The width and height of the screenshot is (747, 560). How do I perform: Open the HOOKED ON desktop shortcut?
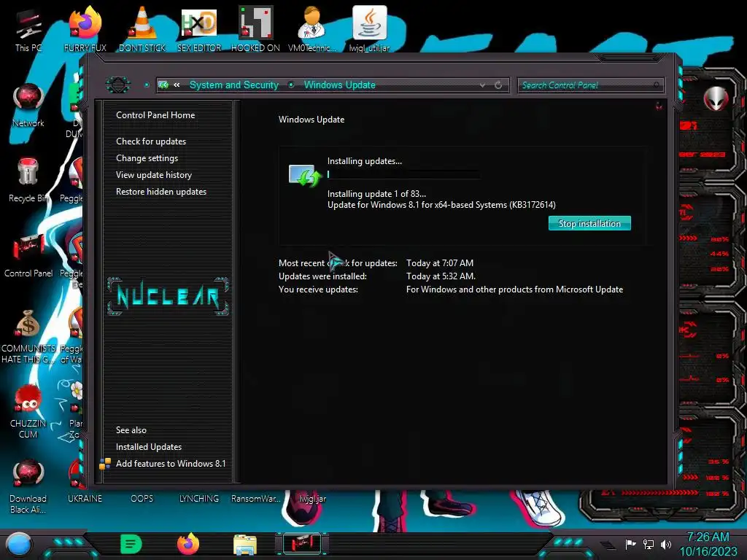tap(255, 29)
